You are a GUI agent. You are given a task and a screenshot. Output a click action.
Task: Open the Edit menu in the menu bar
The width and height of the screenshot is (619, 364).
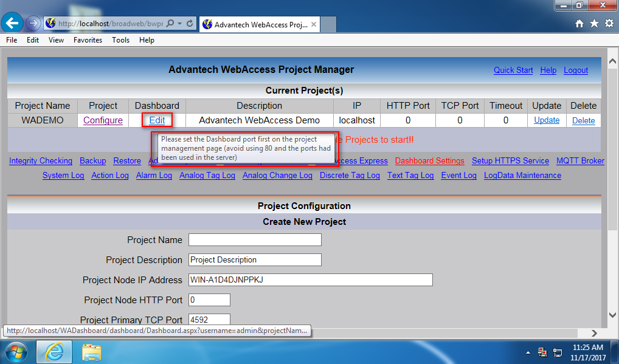pos(33,40)
